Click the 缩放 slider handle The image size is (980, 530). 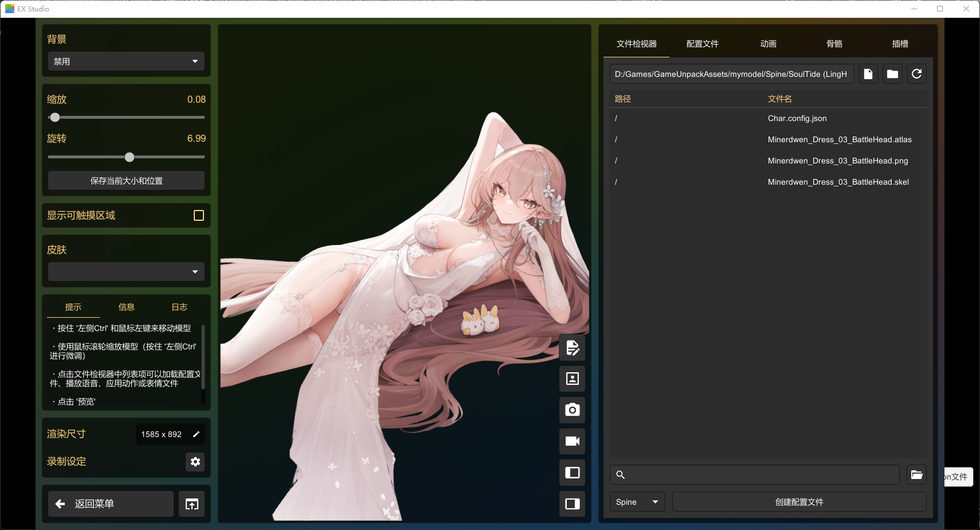point(55,118)
